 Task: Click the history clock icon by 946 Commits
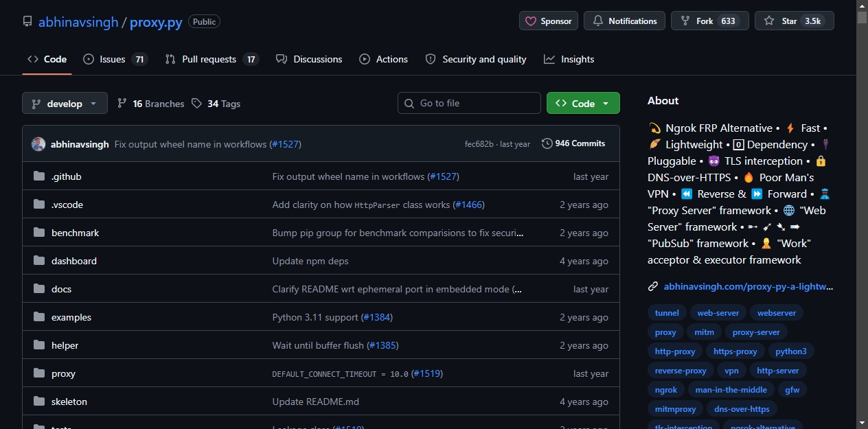547,143
